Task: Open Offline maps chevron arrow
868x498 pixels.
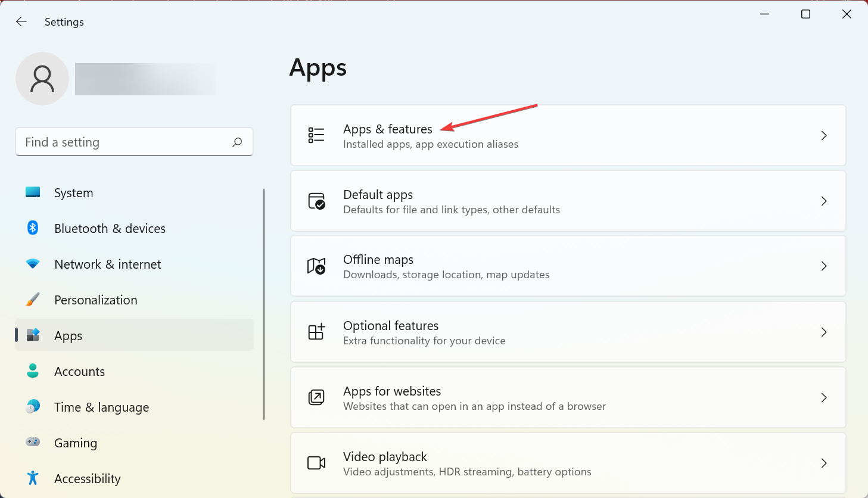Action: coord(824,266)
